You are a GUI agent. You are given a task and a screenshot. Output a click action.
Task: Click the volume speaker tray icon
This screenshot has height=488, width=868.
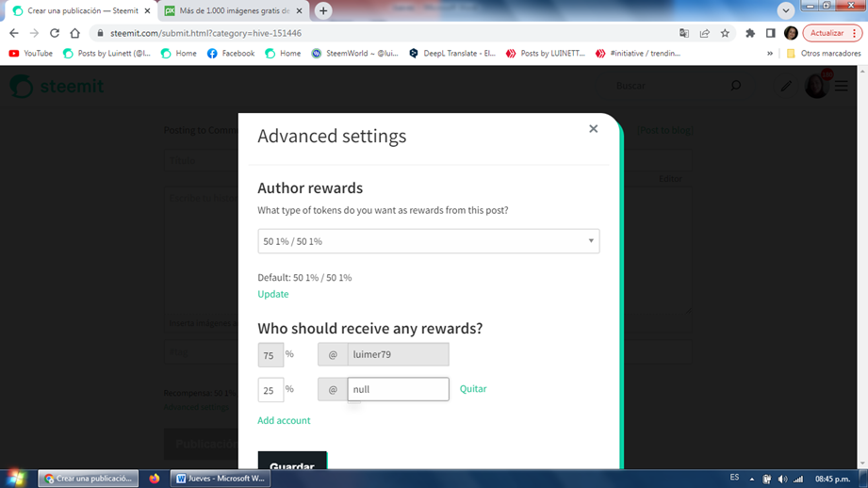point(782,480)
